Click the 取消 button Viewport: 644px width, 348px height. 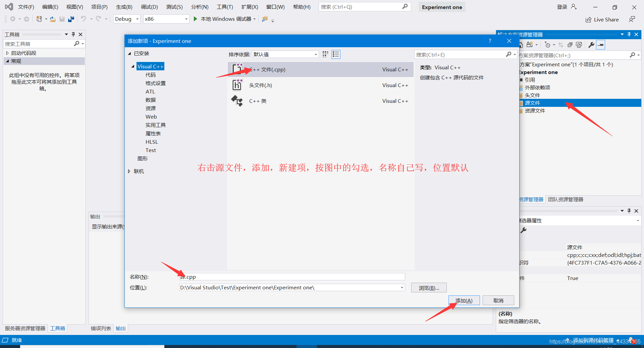[498, 300]
